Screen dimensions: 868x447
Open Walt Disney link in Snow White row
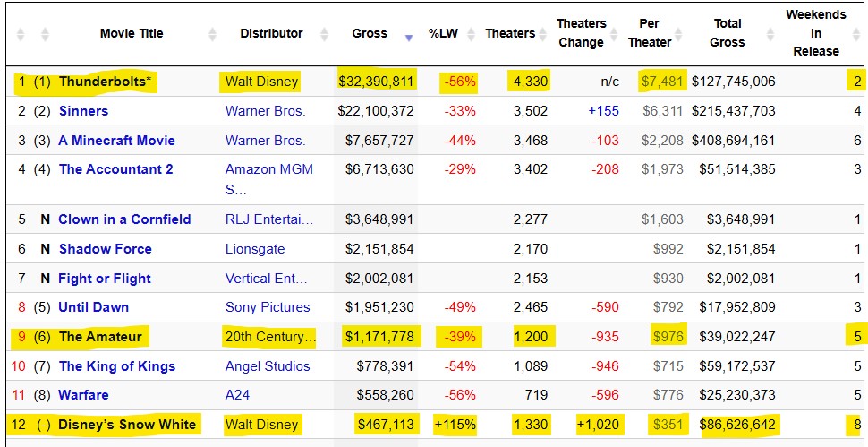tap(261, 425)
